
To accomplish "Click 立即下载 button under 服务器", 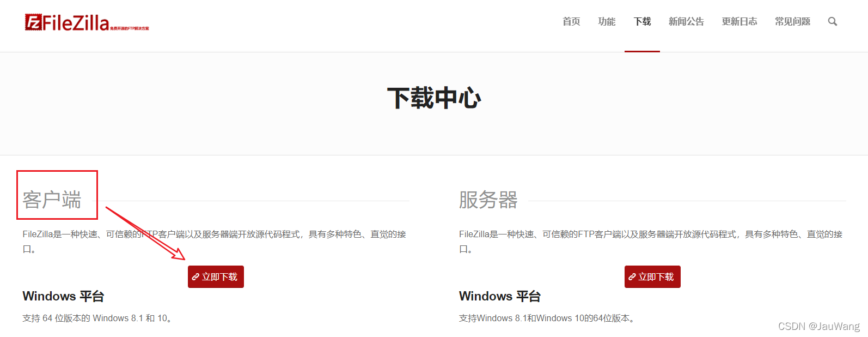I will (x=652, y=277).
